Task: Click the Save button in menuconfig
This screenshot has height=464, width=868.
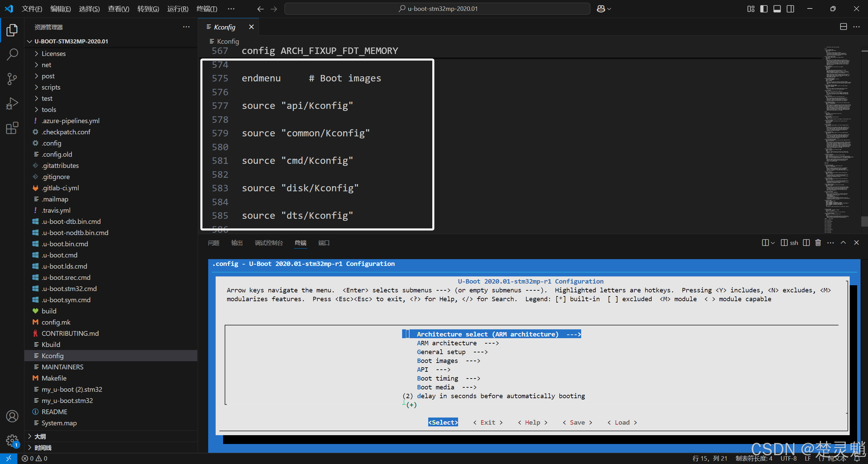Action: click(577, 422)
